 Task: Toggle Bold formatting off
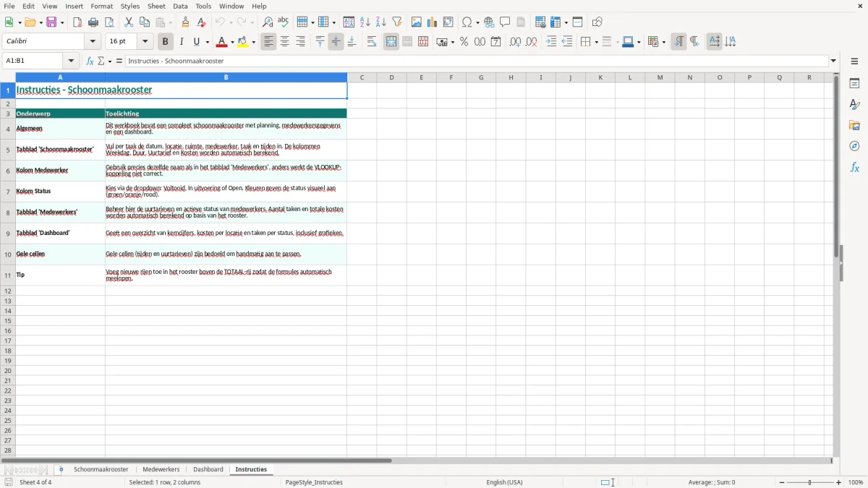pyautogui.click(x=166, y=42)
